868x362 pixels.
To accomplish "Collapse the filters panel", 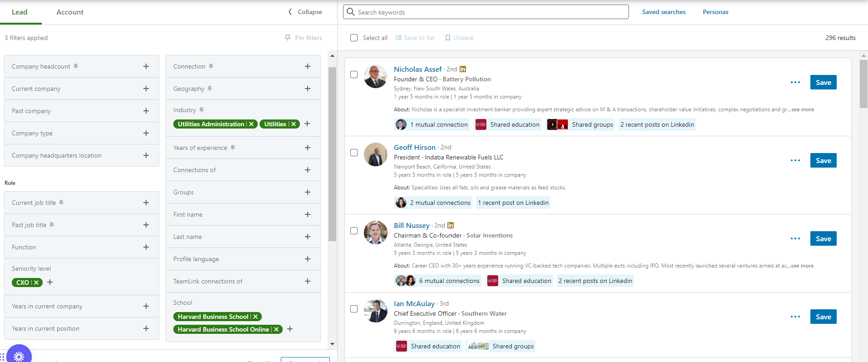I will (305, 12).
